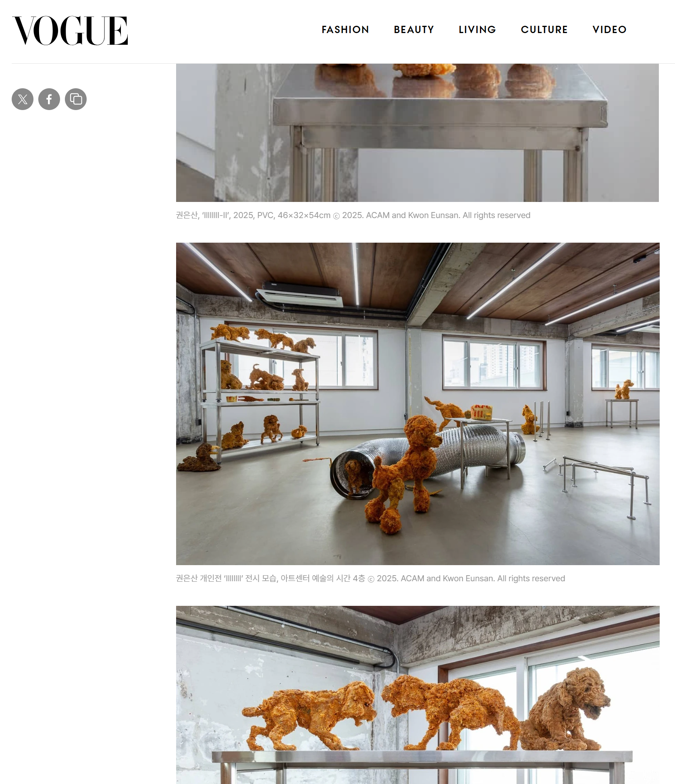This screenshot has width=675, height=784.
Task: Open the exhibition room photo with poodle sculpture
Action: pos(417,403)
